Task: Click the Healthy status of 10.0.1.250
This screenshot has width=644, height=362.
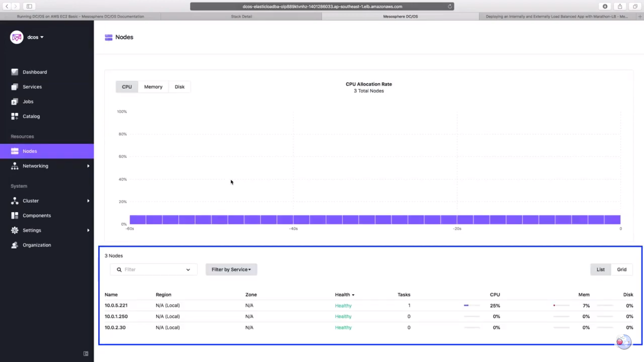Action: (x=343, y=316)
